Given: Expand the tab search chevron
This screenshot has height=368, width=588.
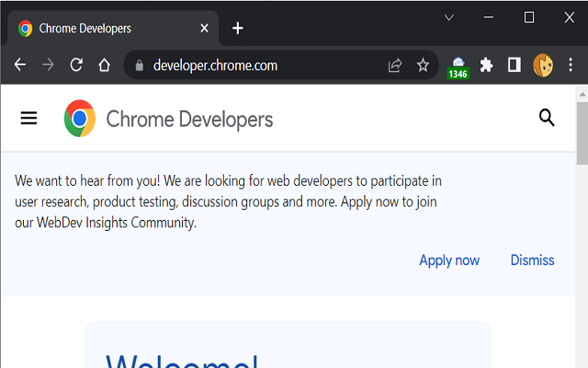Looking at the screenshot, I should pos(449,17).
